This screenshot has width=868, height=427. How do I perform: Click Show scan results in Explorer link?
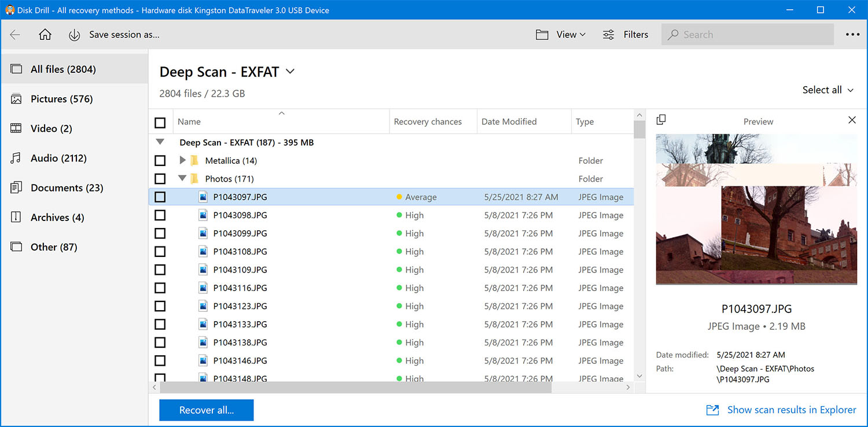click(791, 410)
